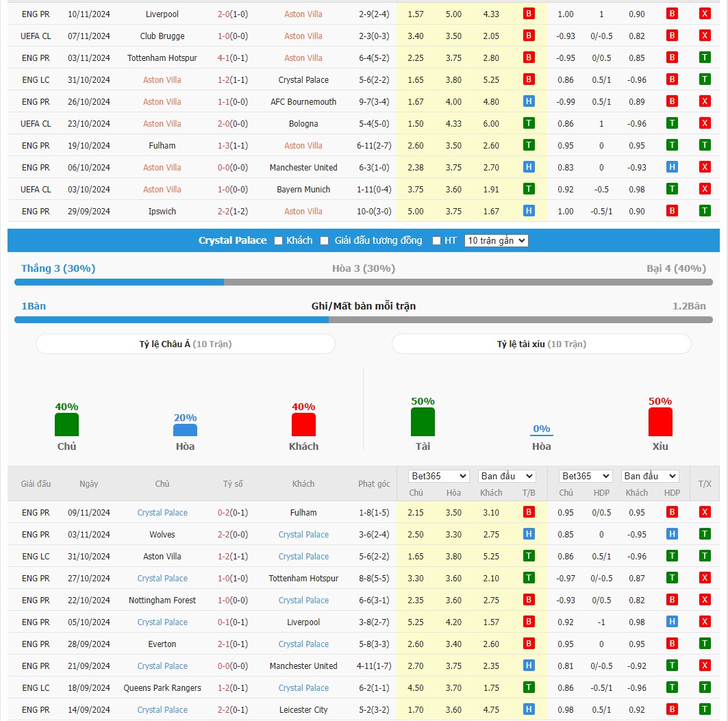Viewport: 728px width, 721px height.
Task: Select the Tỷ lệ tài xỉu (10 Trận) tab
Action: [x=541, y=344]
